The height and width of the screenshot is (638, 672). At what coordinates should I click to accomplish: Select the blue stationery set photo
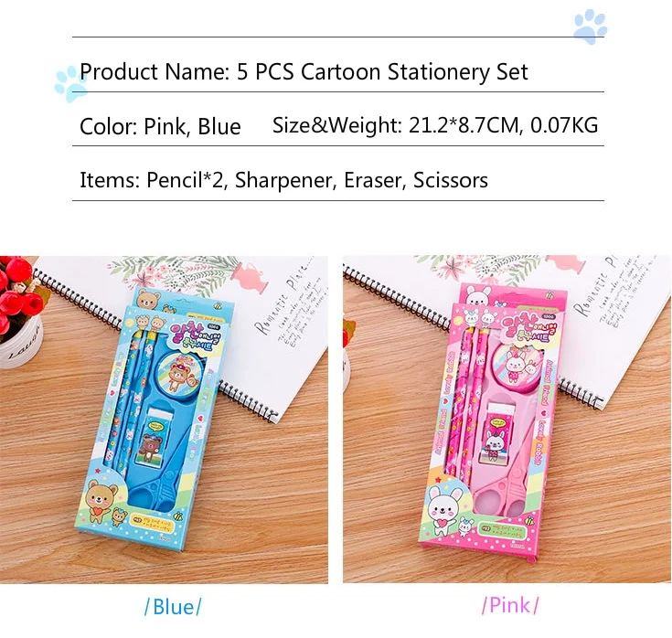pos(165,420)
